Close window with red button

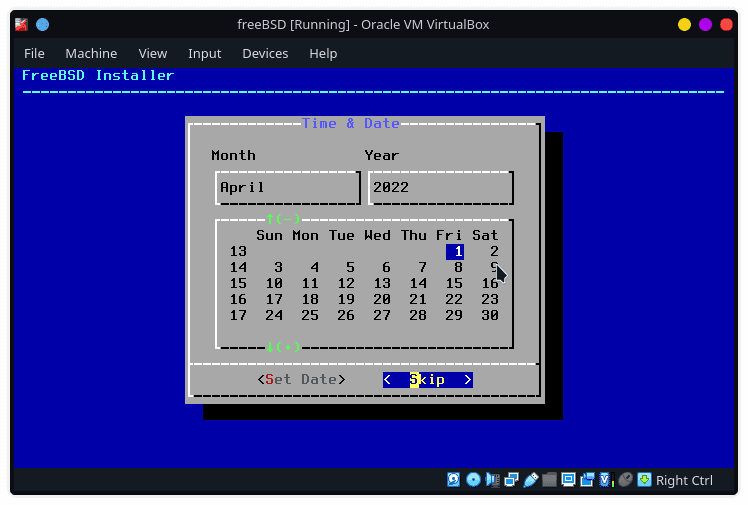pos(726,24)
